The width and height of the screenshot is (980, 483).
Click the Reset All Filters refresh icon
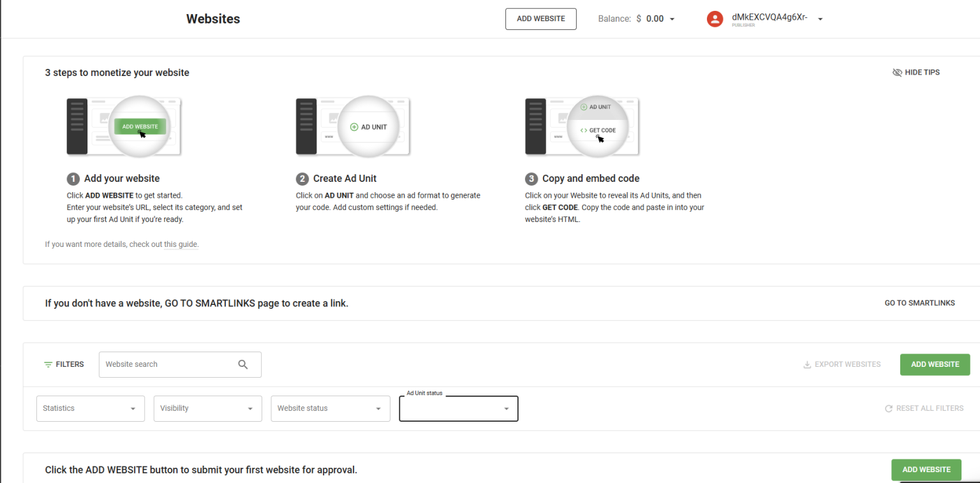click(888, 408)
